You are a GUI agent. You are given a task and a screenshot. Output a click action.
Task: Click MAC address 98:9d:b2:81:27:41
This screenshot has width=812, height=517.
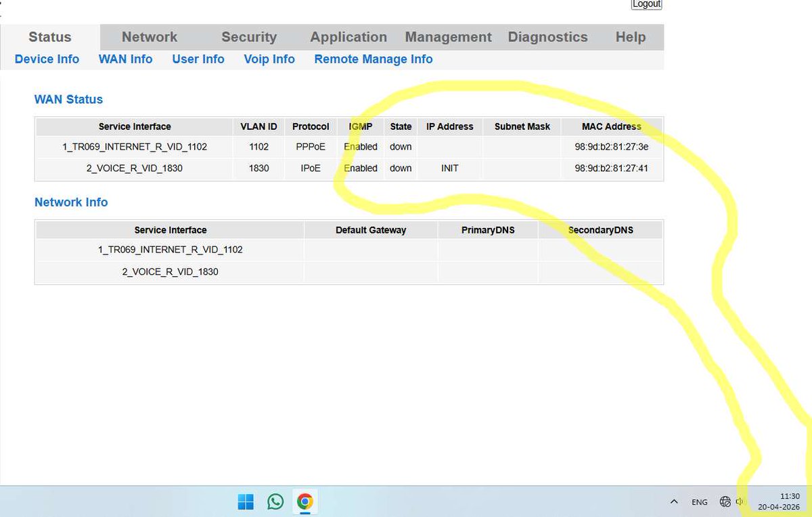(x=612, y=168)
